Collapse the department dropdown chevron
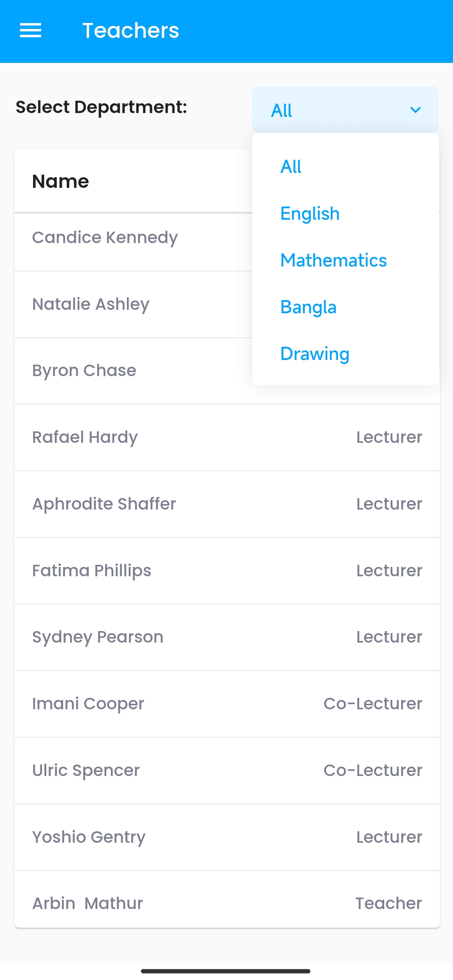 click(415, 110)
